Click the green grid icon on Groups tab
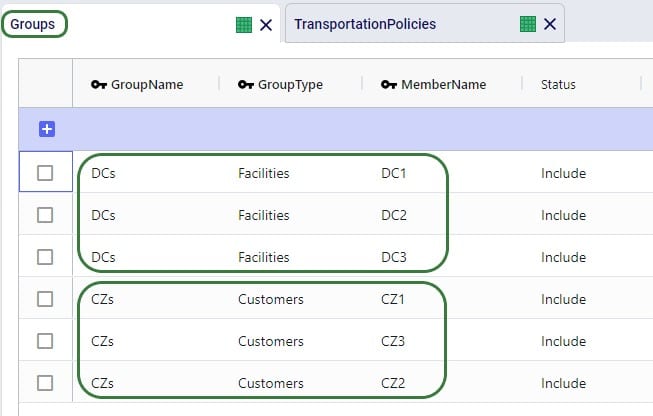 [243, 25]
